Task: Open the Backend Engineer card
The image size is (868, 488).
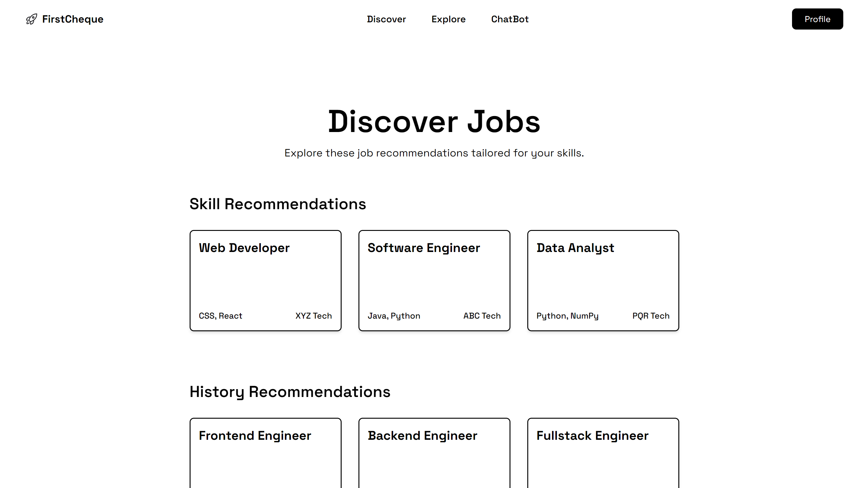Action: tap(434, 453)
